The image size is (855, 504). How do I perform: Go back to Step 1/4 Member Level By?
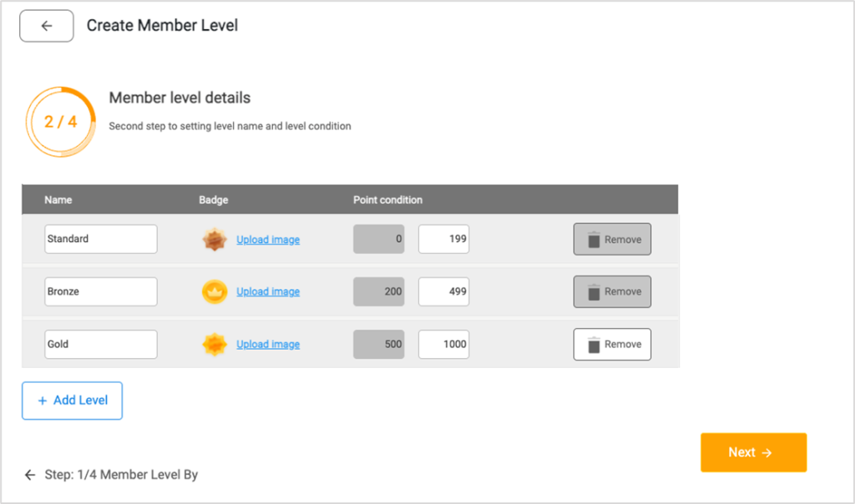[111, 475]
